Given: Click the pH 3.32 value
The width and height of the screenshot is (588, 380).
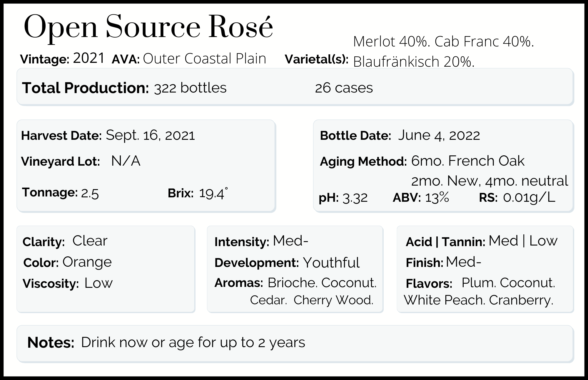Looking at the screenshot, I should tap(355, 198).
